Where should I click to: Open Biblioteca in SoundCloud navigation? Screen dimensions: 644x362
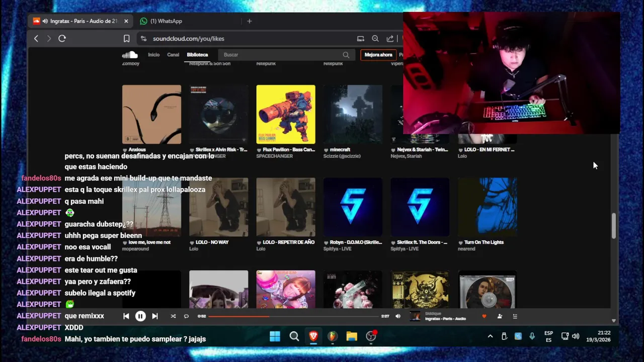pos(197,55)
